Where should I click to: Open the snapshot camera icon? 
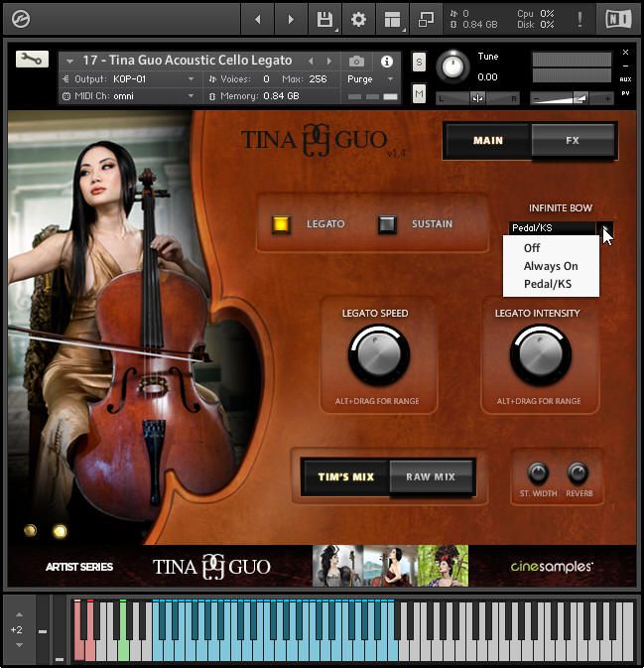point(356,62)
